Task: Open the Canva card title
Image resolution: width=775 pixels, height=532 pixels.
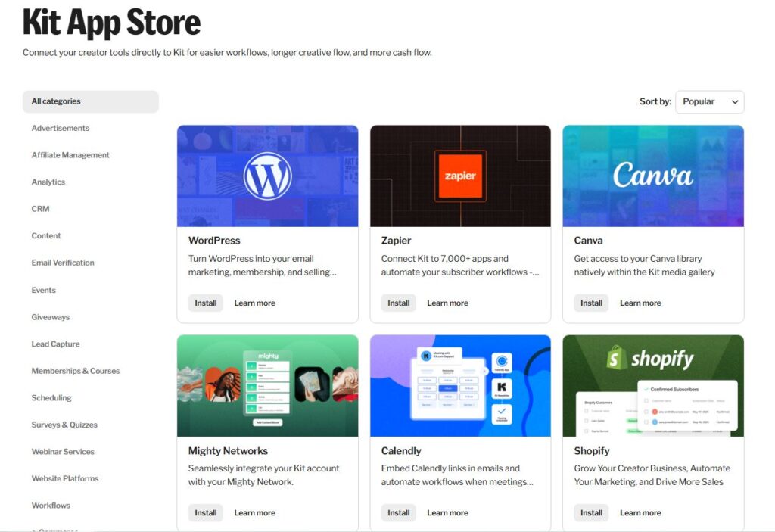Action: click(588, 241)
